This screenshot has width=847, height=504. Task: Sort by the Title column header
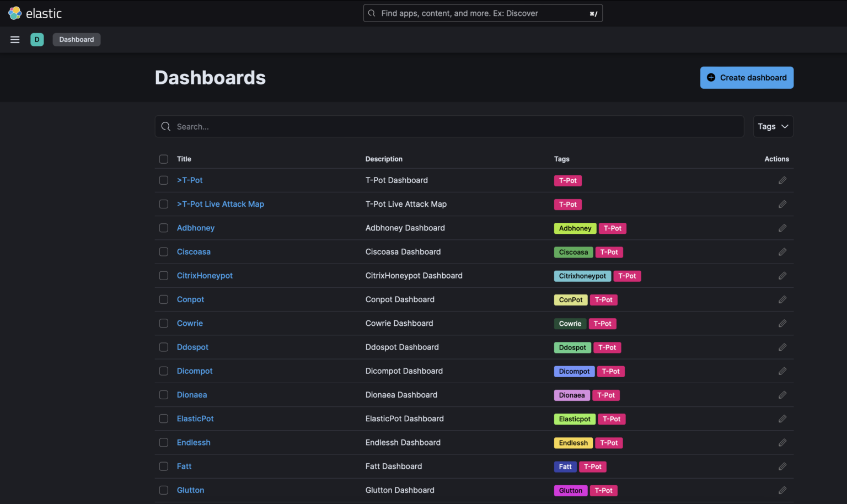coord(184,159)
